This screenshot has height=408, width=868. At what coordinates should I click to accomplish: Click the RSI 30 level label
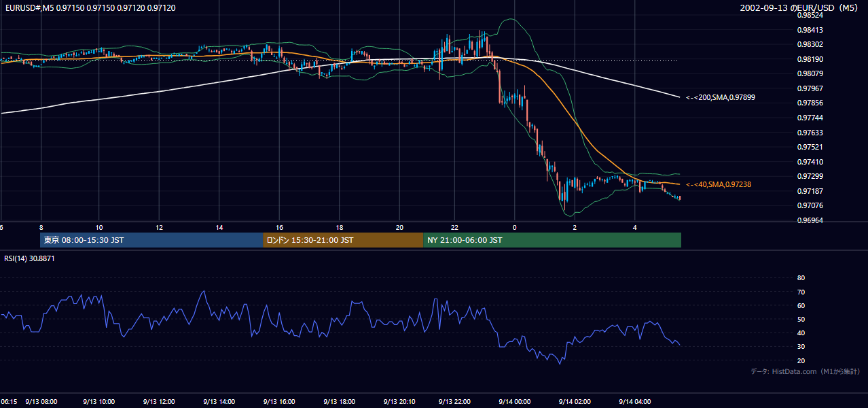coord(801,347)
